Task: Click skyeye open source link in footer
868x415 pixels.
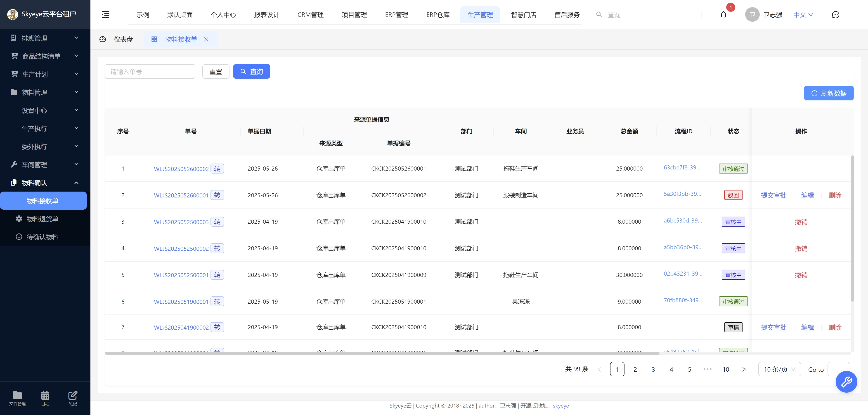Action: [561, 406]
